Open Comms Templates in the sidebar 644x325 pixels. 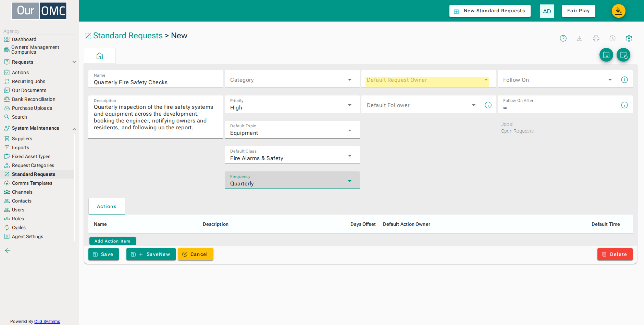[32, 183]
